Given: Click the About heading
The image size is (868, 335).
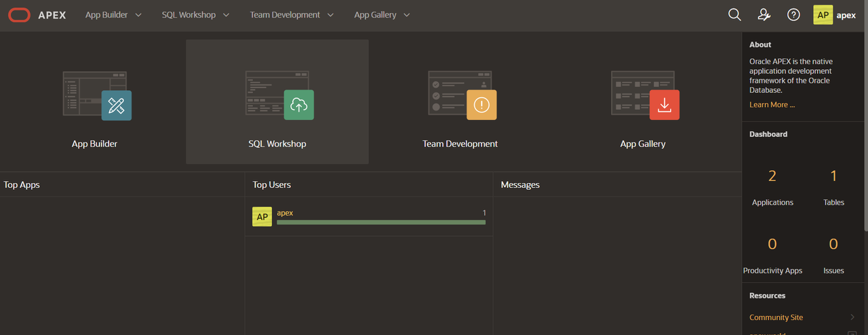Looking at the screenshot, I should [760, 45].
